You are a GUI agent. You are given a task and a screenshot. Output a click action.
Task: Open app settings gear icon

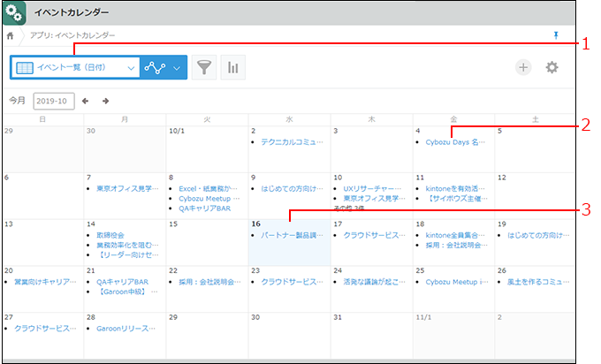pyautogui.click(x=552, y=68)
